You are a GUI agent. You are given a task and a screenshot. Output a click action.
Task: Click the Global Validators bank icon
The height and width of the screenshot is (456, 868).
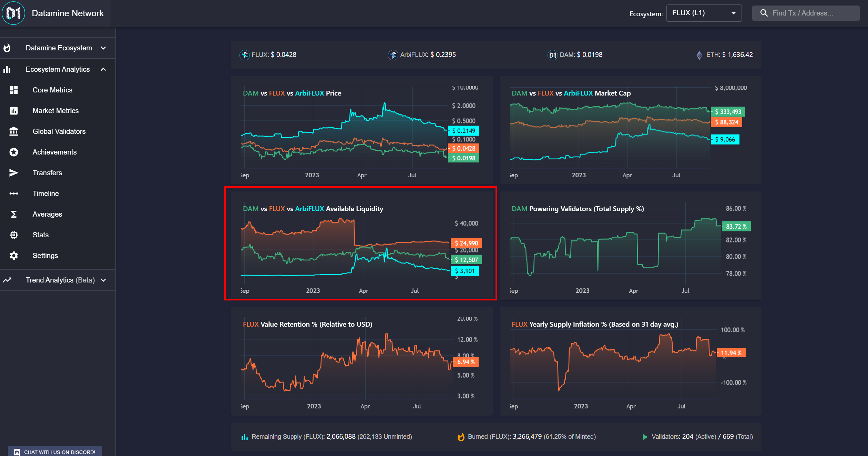14,131
